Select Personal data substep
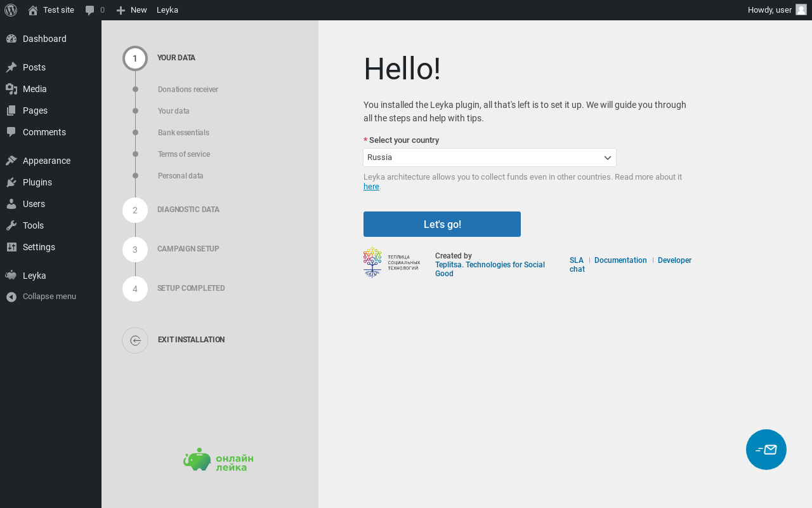The height and width of the screenshot is (508, 812). pyautogui.click(x=181, y=176)
